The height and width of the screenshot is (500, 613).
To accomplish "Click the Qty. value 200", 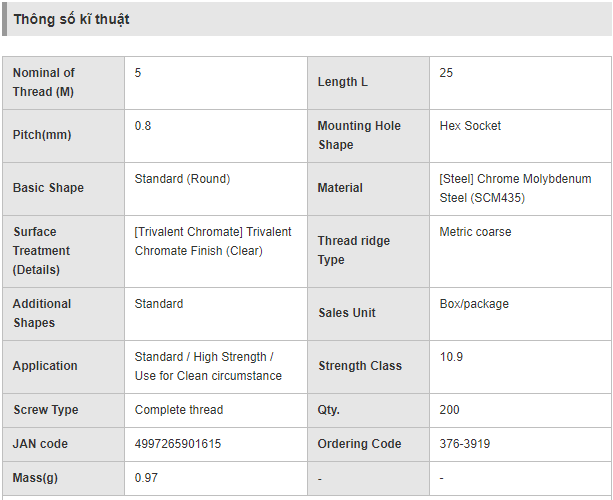I will point(449,410).
